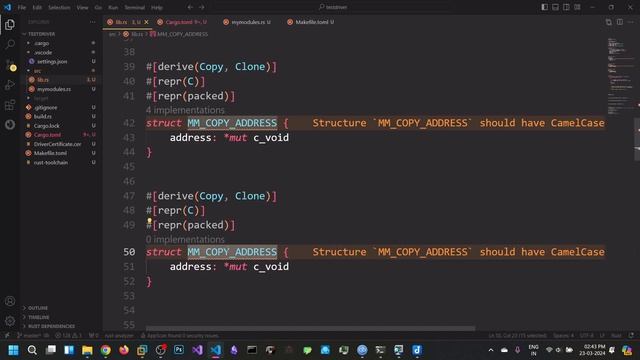Open the Edit menu
This screenshot has height=360, width=640.
tap(37, 7)
